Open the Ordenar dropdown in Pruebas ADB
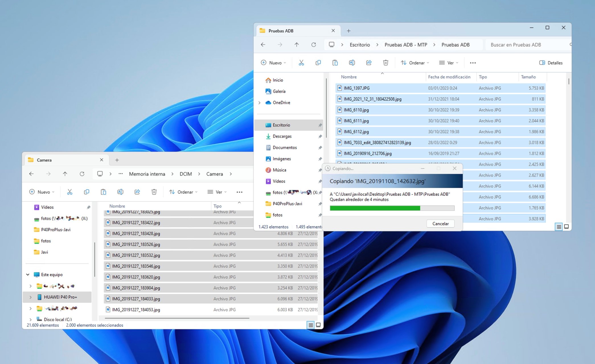Screen dimensions: 595x364 415,63
